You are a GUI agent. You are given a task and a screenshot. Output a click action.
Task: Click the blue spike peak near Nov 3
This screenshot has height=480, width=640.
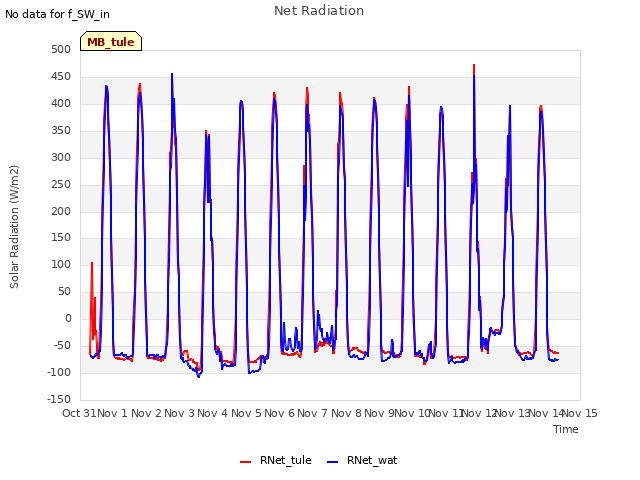tap(172, 74)
